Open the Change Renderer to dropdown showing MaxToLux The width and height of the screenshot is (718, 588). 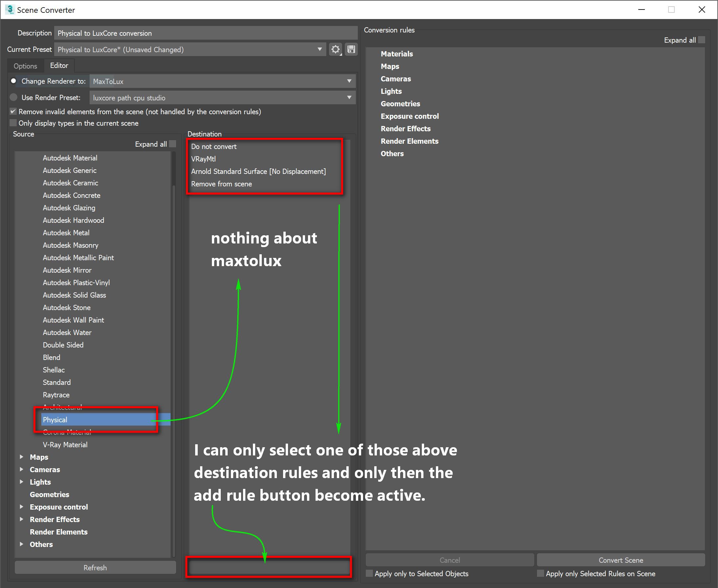[x=222, y=81]
